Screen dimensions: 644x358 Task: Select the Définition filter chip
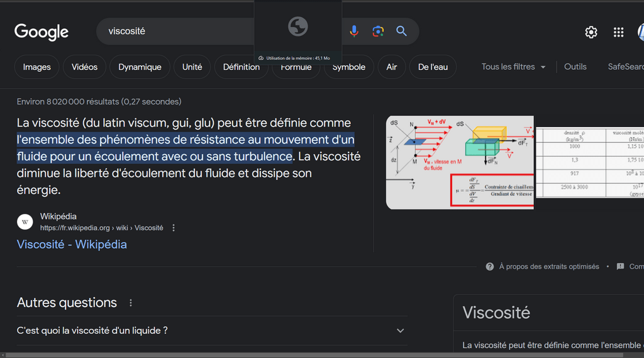click(x=241, y=67)
